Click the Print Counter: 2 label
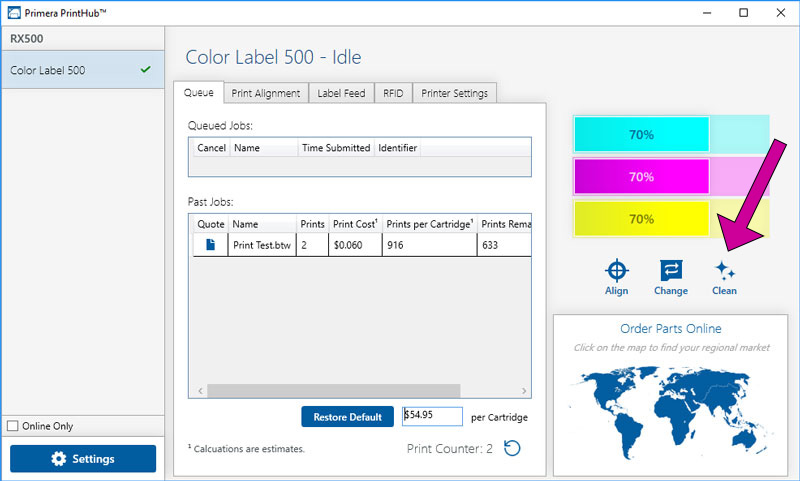 pos(449,448)
